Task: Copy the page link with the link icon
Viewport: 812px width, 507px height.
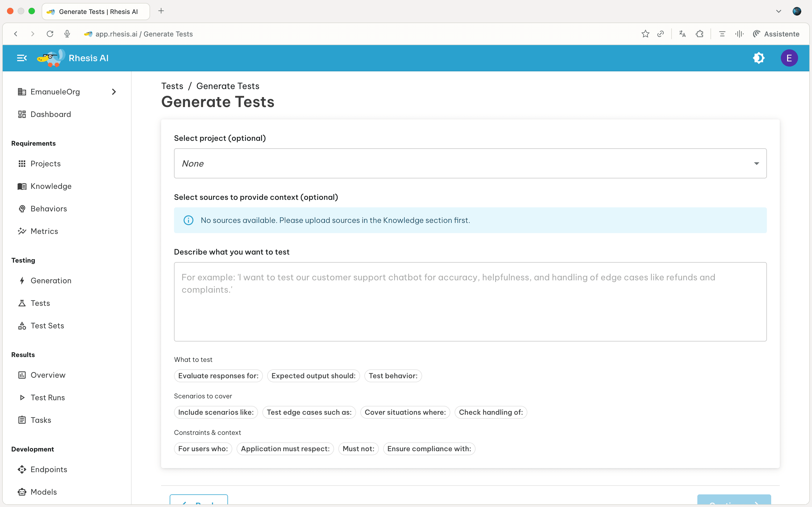Action: [660, 34]
